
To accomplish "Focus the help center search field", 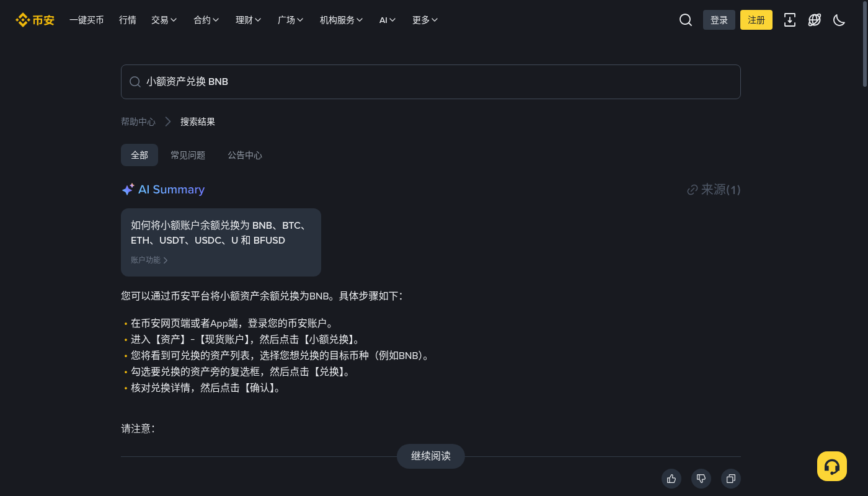I will click(x=431, y=82).
